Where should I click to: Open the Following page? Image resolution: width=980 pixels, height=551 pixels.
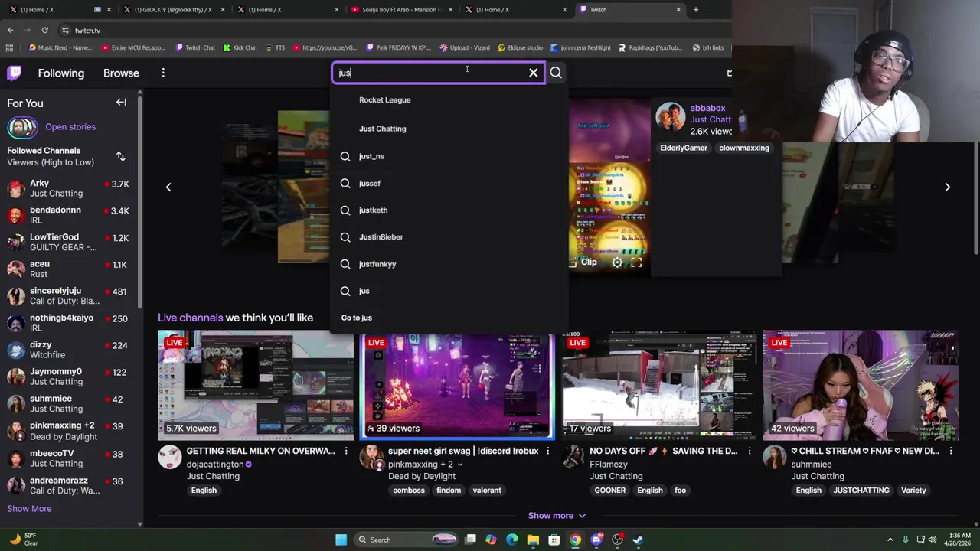(61, 73)
